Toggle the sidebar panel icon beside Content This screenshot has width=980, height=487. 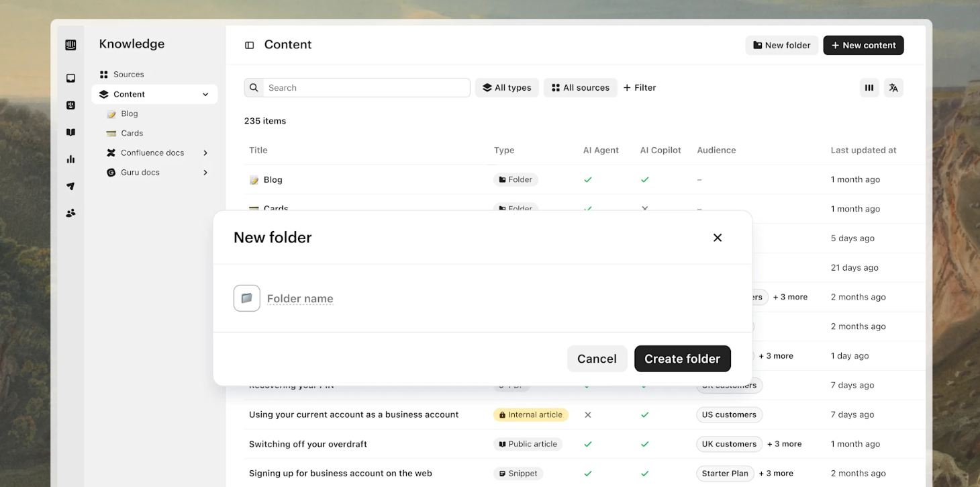pyautogui.click(x=249, y=45)
